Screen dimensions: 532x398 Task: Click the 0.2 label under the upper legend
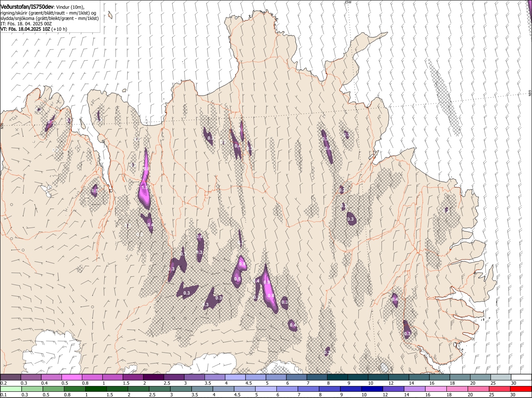[3, 383]
